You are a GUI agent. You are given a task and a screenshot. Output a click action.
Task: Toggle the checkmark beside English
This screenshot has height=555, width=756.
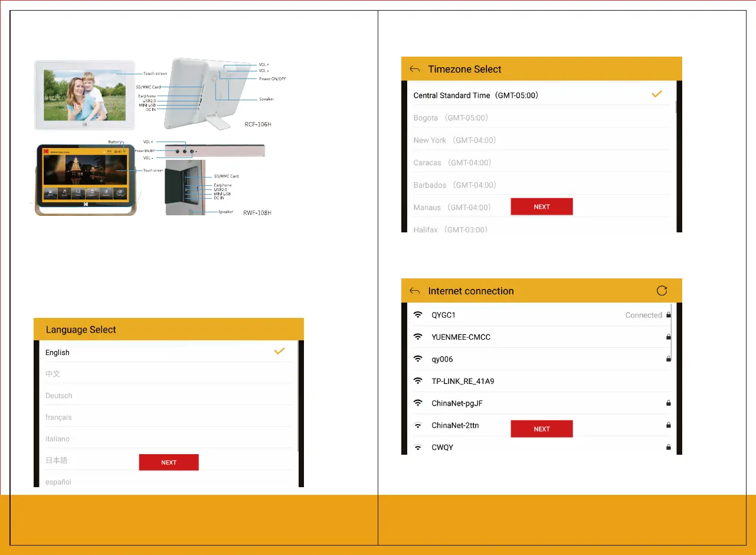(279, 352)
